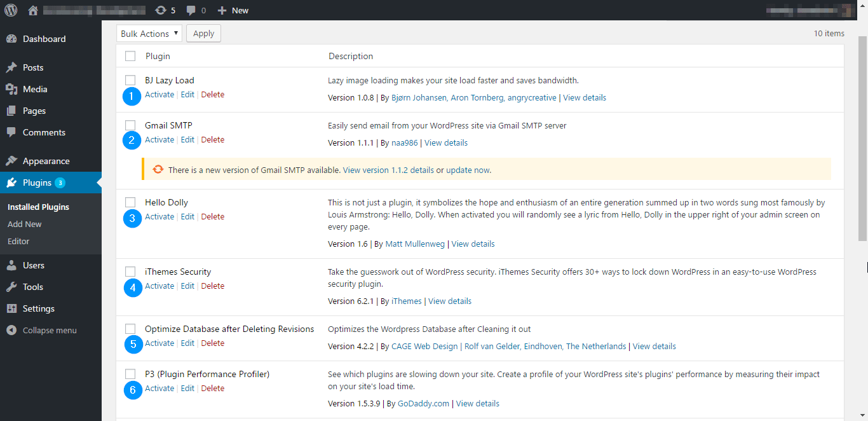Open Add New plugins submenu item
868x421 pixels.
(25, 224)
